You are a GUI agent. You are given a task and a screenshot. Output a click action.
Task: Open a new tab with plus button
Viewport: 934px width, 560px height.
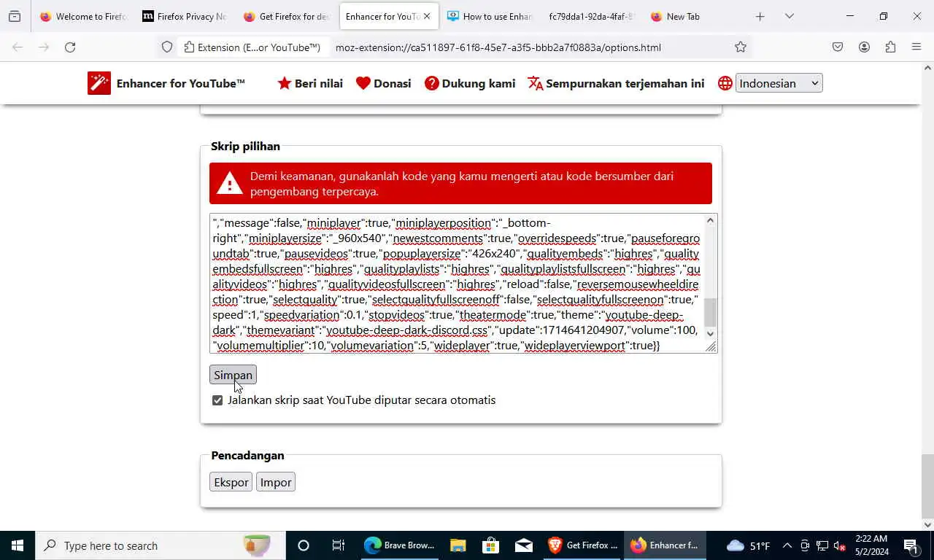[760, 16]
